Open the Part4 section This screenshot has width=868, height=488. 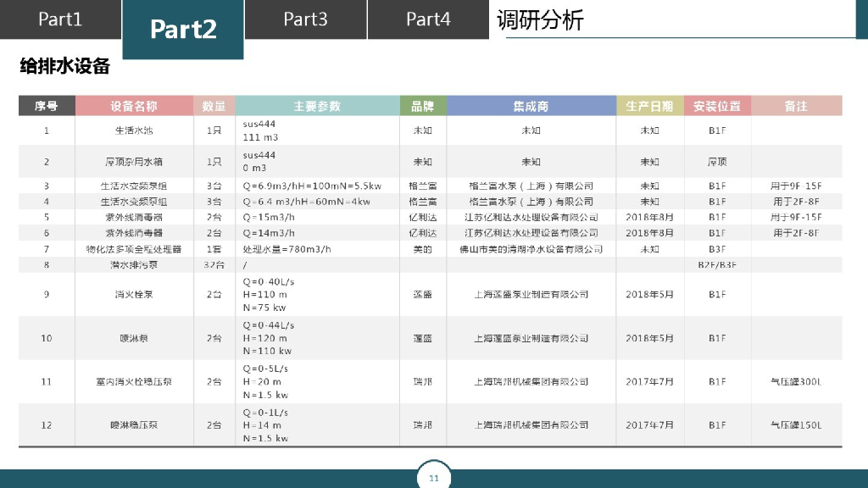tap(427, 19)
